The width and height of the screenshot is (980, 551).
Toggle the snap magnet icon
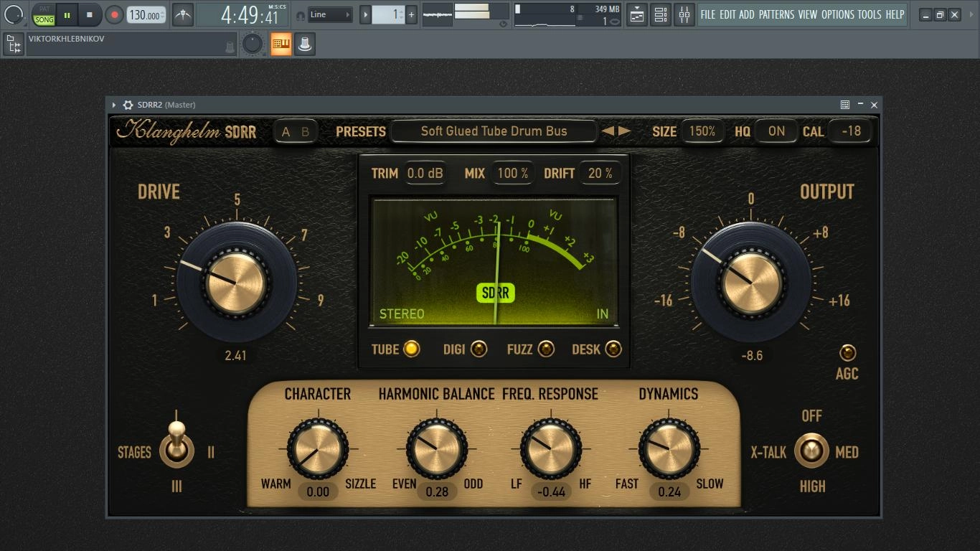[300, 14]
